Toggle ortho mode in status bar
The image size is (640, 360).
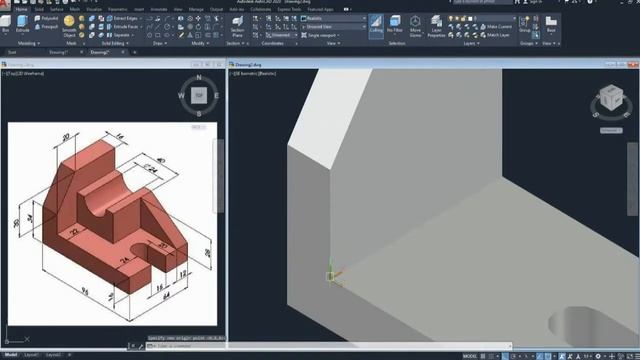pos(505,356)
